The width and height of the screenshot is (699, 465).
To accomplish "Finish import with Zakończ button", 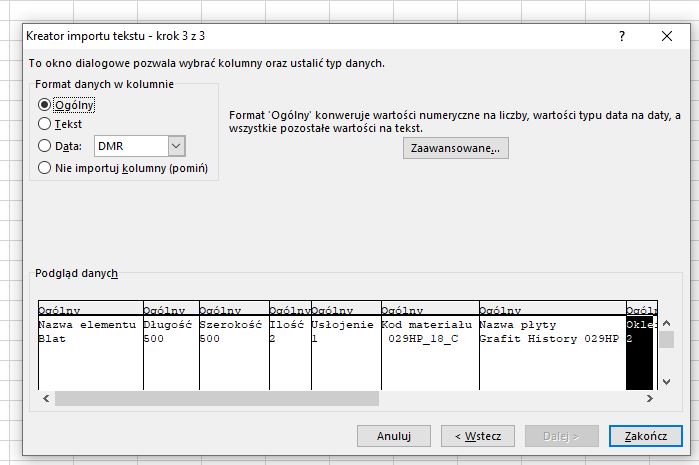I will 645,436.
